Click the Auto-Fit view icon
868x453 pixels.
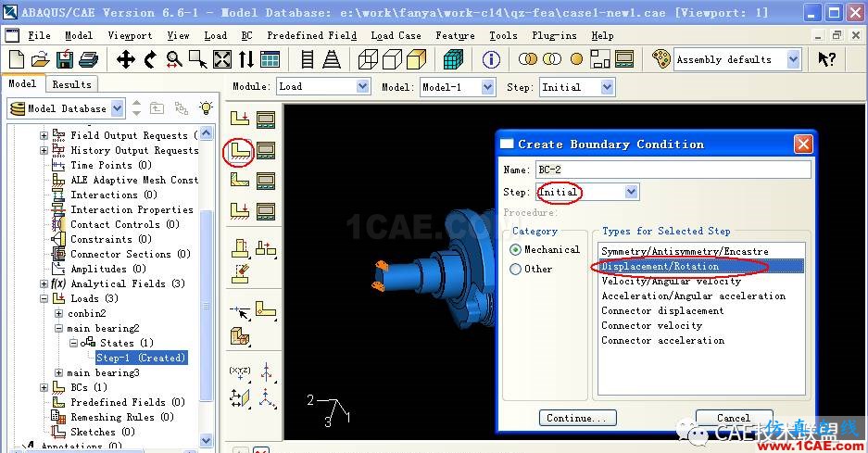[222, 59]
